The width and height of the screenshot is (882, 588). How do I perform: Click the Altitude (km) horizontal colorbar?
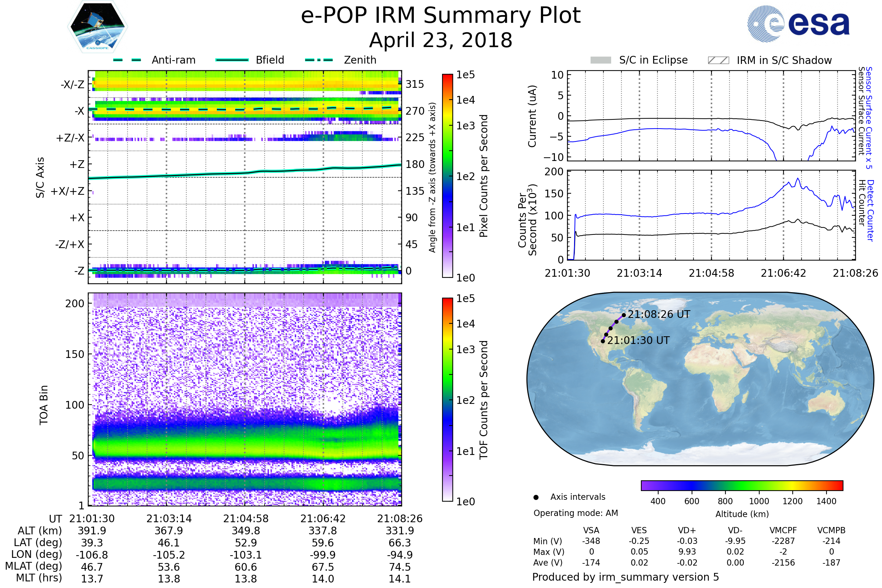click(x=742, y=485)
